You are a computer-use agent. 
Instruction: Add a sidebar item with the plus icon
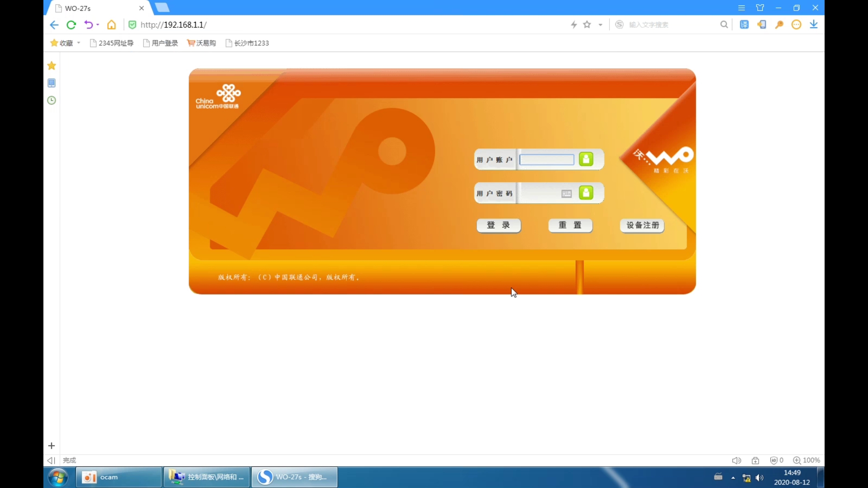[52, 446]
